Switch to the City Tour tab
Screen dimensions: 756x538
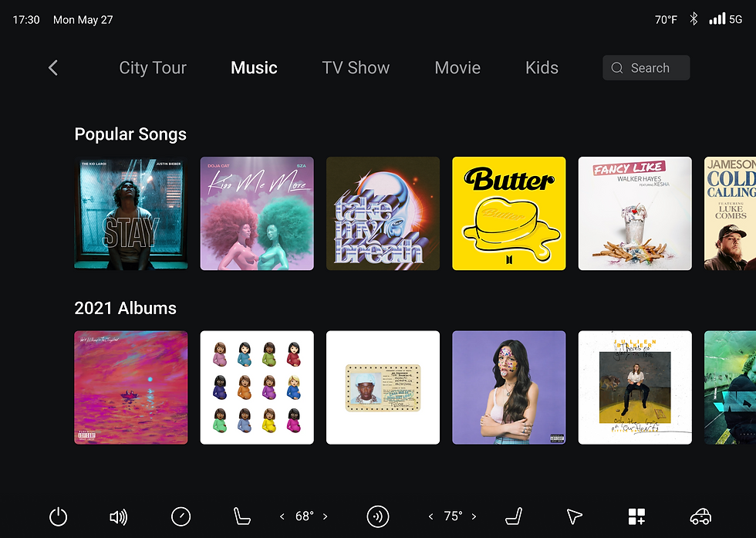click(153, 68)
